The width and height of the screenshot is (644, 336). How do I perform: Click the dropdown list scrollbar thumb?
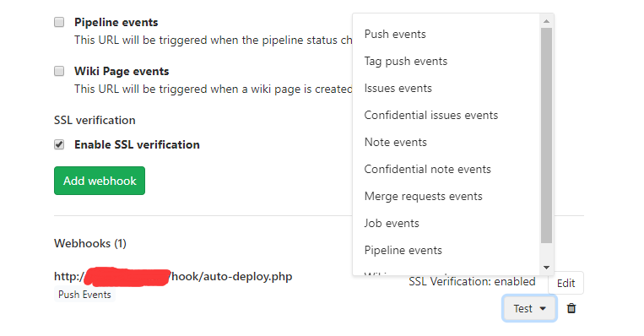546,136
